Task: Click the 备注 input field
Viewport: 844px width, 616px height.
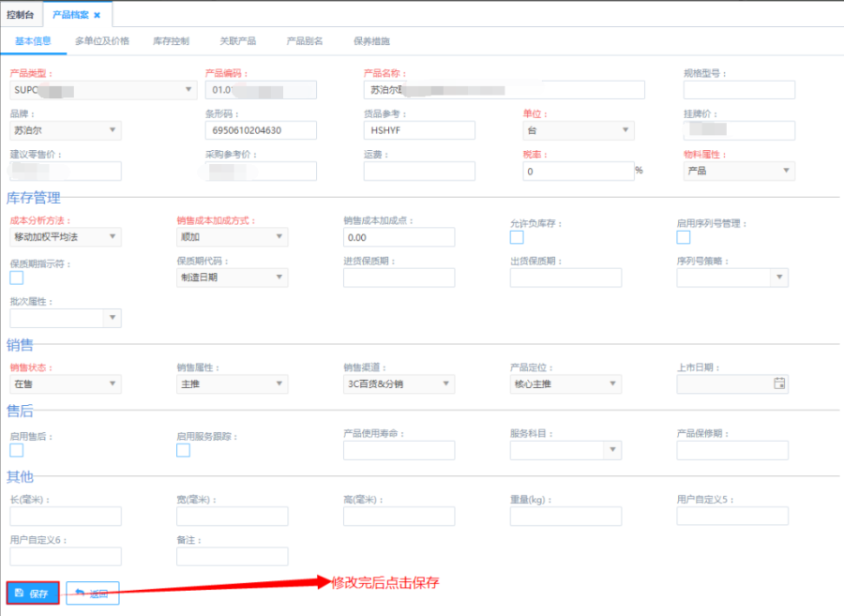Action: coord(232,556)
